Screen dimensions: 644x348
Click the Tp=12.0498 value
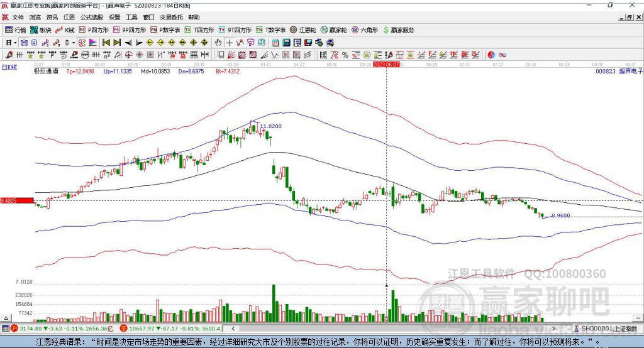click(80, 71)
